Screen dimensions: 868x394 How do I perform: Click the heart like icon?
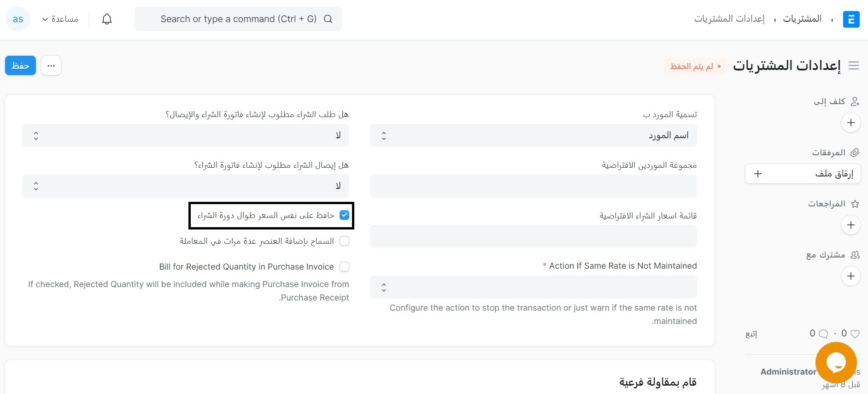[855, 334]
